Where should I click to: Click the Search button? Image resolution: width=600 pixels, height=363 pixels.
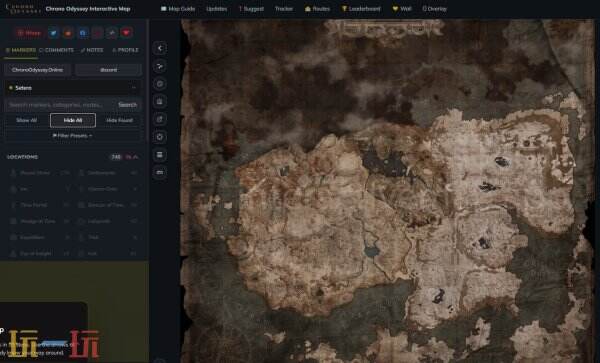128,105
